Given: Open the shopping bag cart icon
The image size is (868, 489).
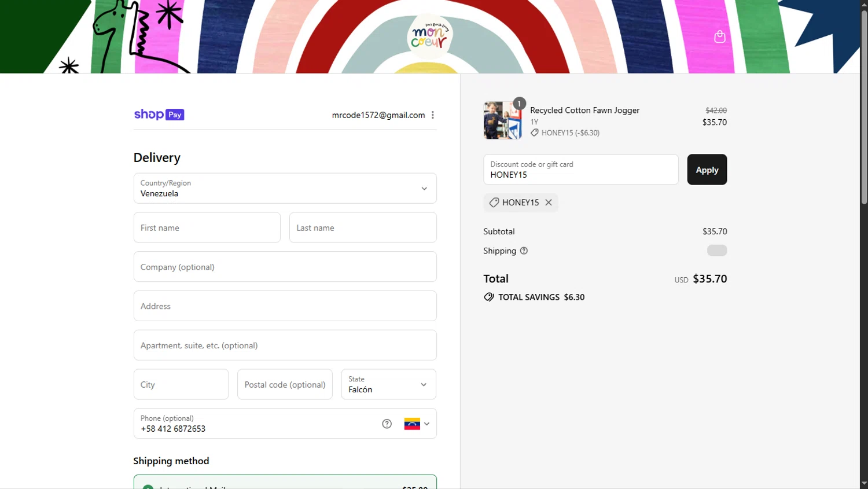Looking at the screenshot, I should coord(720,36).
